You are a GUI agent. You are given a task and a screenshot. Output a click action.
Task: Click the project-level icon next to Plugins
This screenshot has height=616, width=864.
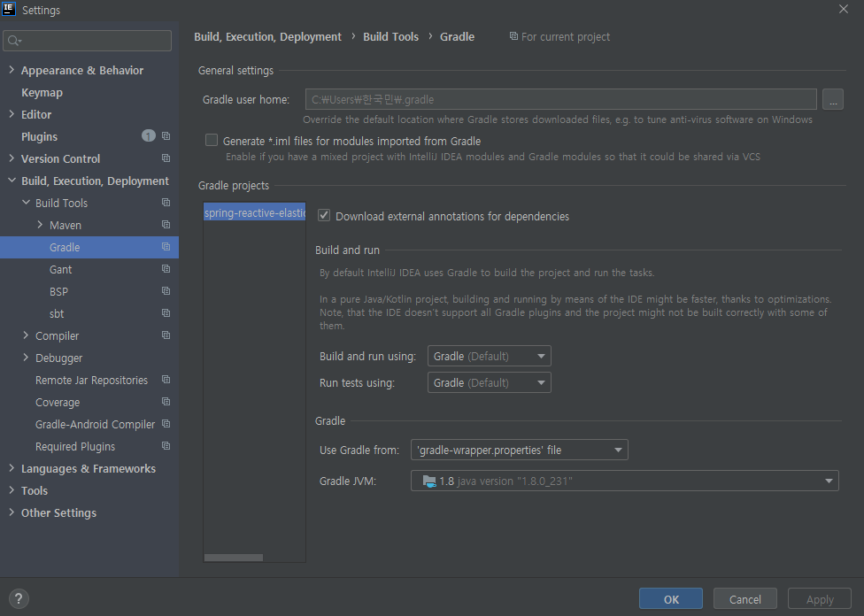click(166, 136)
